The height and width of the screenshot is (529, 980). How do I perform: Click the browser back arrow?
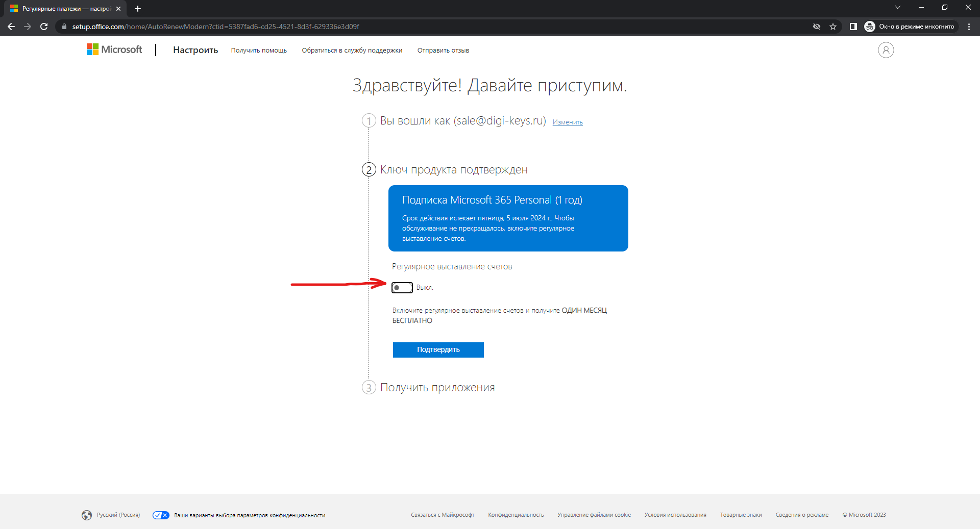pyautogui.click(x=11, y=27)
